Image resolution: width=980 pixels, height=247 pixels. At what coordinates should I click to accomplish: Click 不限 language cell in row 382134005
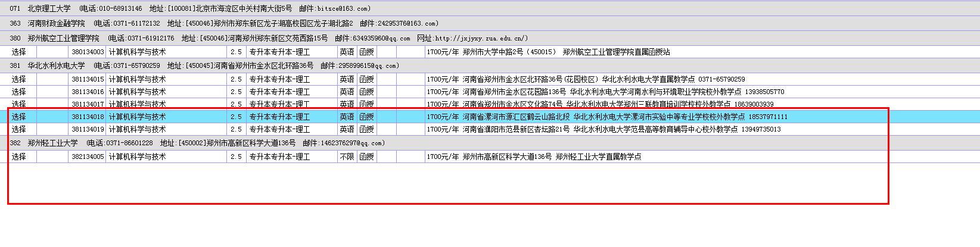347,157
